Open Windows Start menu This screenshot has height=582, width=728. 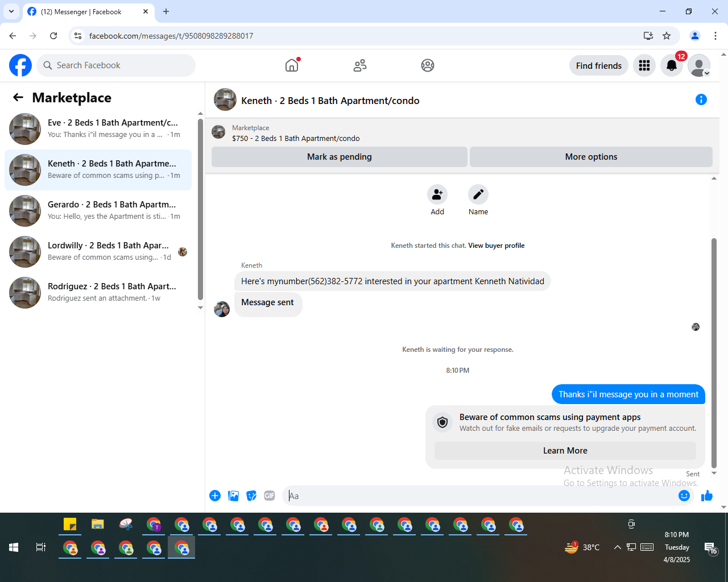click(x=14, y=547)
